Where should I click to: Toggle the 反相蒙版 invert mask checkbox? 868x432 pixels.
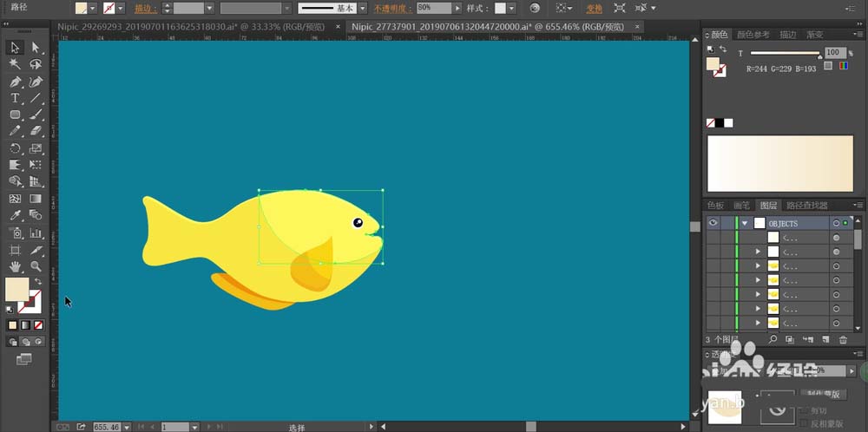tap(805, 423)
